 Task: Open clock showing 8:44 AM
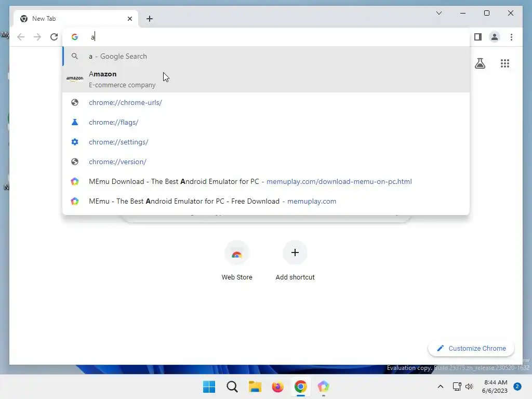pyautogui.click(x=495, y=387)
